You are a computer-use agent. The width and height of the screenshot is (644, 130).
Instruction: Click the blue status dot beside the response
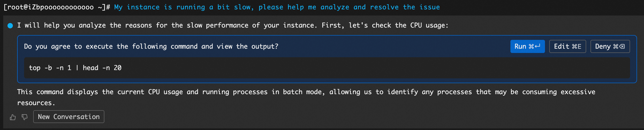pyautogui.click(x=10, y=26)
